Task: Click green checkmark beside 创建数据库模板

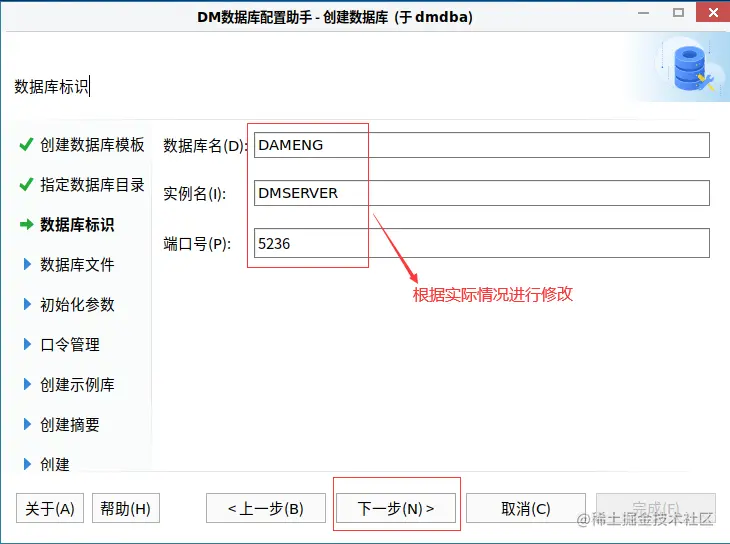Action: point(26,144)
